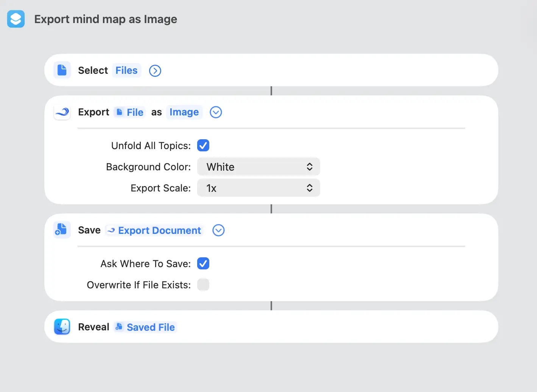This screenshot has height=392, width=537.
Task: Click the Files token in the Select action
Action: (x=126, y=70)
